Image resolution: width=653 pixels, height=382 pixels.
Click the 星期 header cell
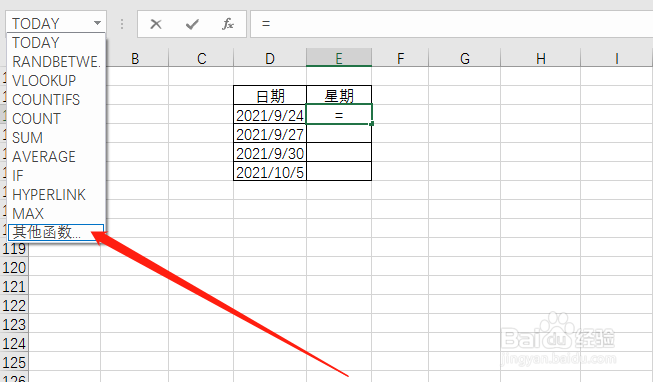click(x=339, y=95)
